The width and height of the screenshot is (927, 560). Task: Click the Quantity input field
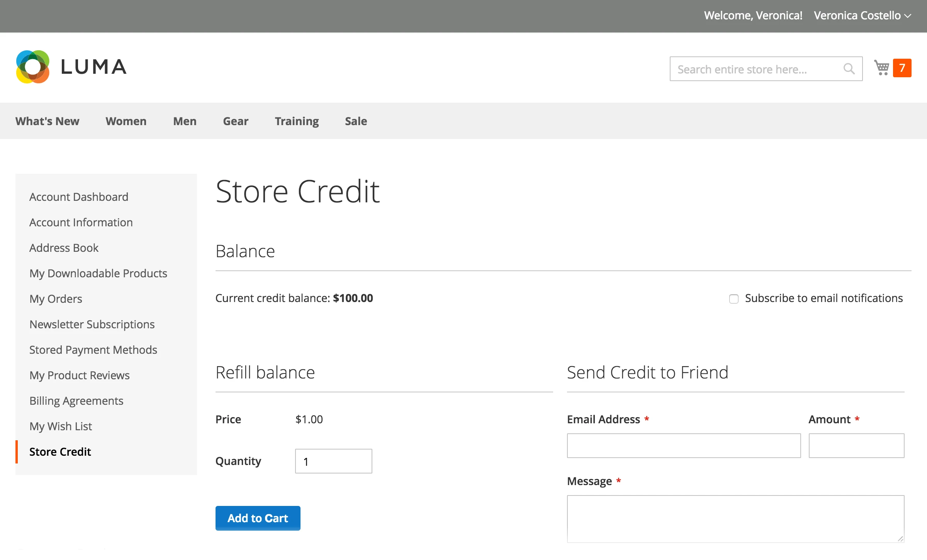click(x=333, y=461)
